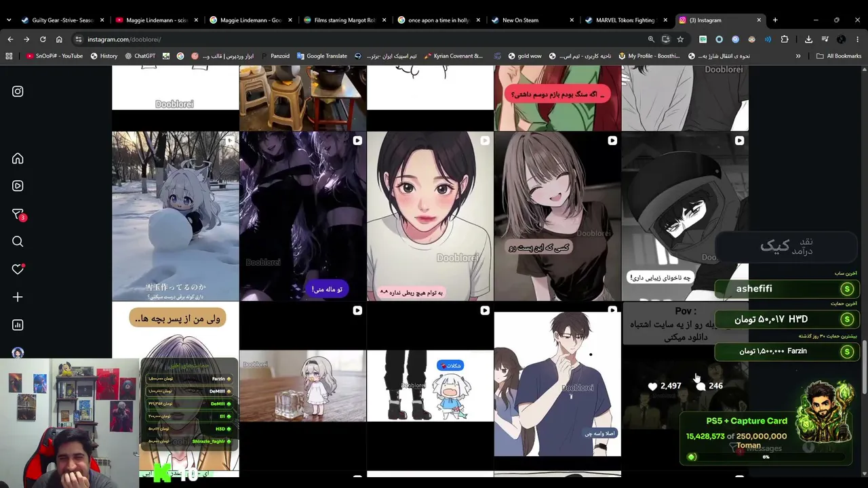Switch to the New On Steam tab

532,20
